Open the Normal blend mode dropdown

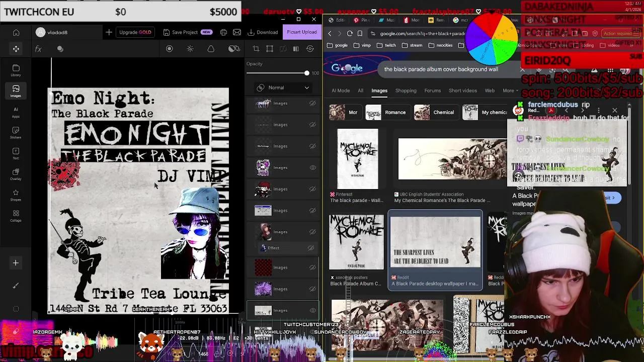(x=283, y=87)
